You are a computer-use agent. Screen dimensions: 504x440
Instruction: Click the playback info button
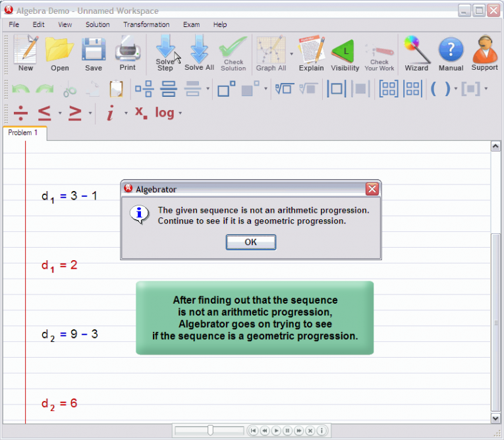pyautogui.click(x=322, y=430)
